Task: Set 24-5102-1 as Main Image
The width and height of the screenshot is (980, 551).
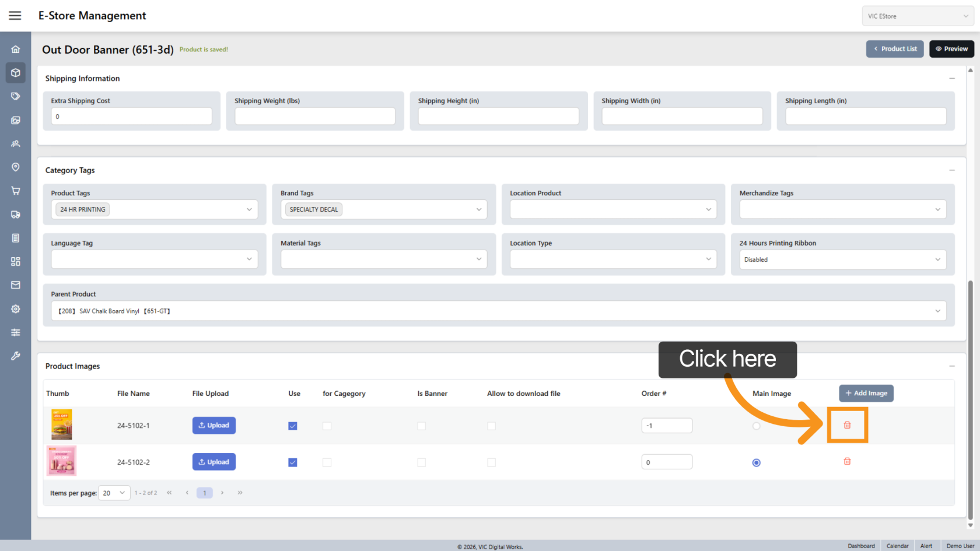Action: click(x=756, y=426)
